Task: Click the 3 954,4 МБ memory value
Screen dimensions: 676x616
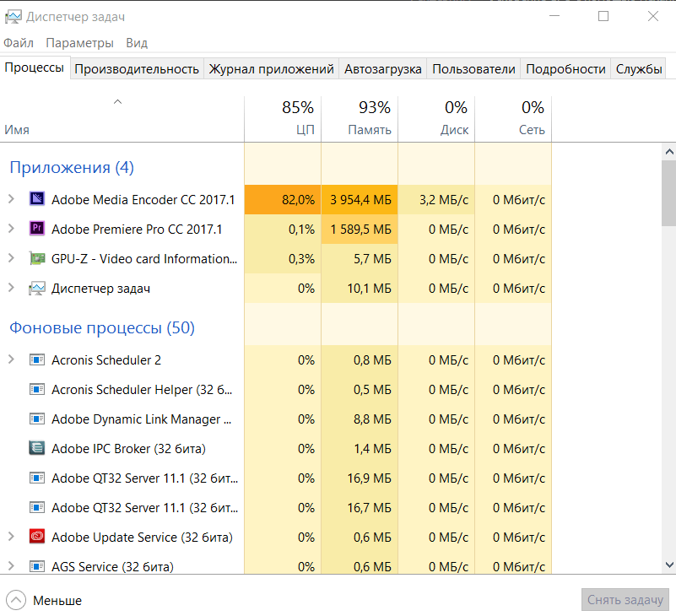Action: click(360, 200)
